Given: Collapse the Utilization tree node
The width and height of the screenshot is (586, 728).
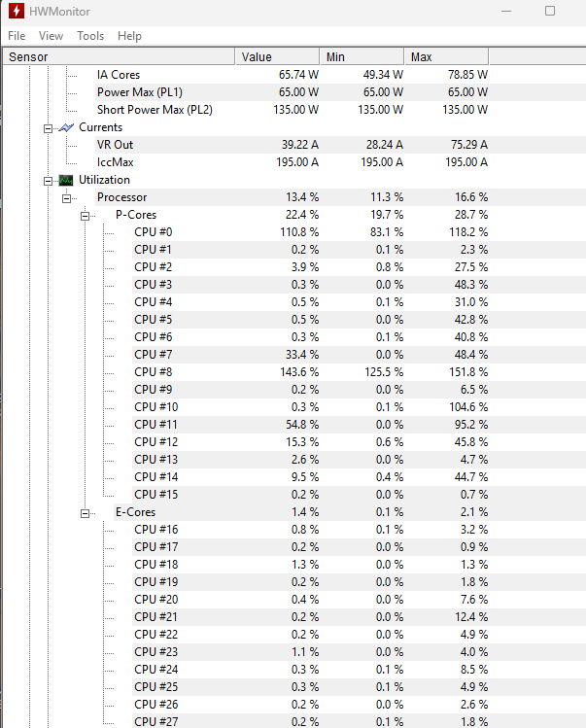Looking at the screenshot, I should [x=48, y=181].
